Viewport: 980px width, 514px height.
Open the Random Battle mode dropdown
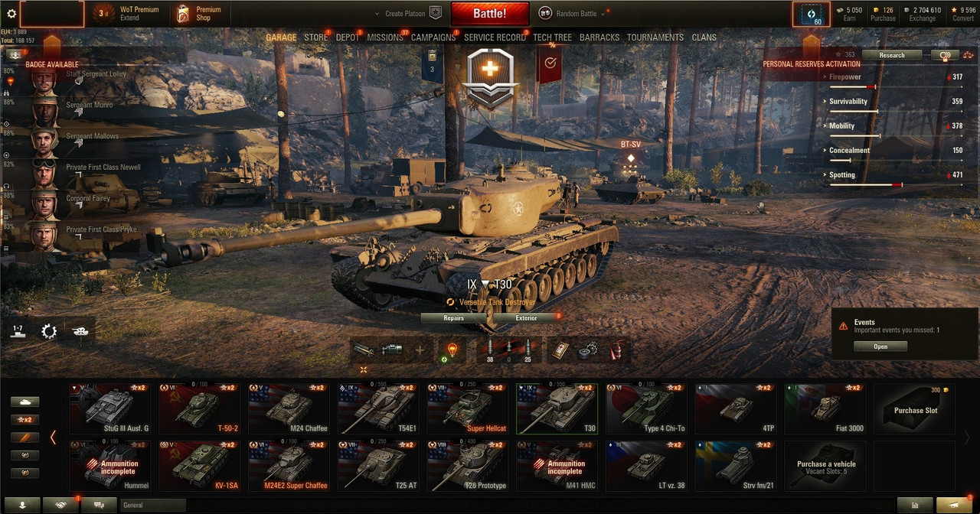point(572,13)
